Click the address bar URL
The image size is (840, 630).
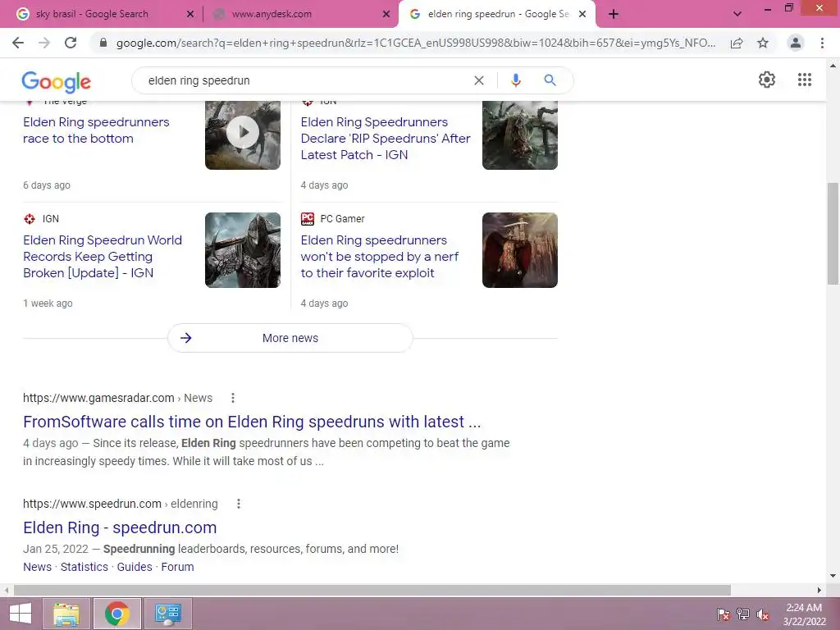tap(415, 43)
